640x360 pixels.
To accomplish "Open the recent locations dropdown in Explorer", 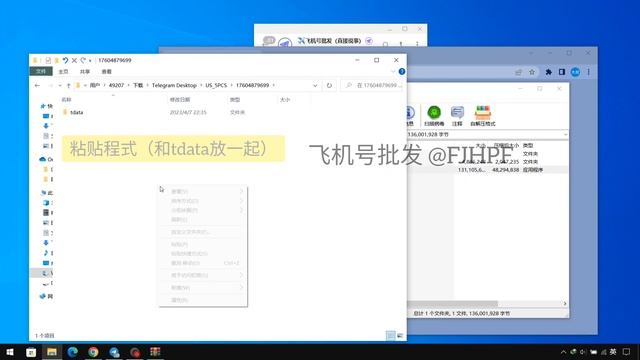I will (60, 85).
